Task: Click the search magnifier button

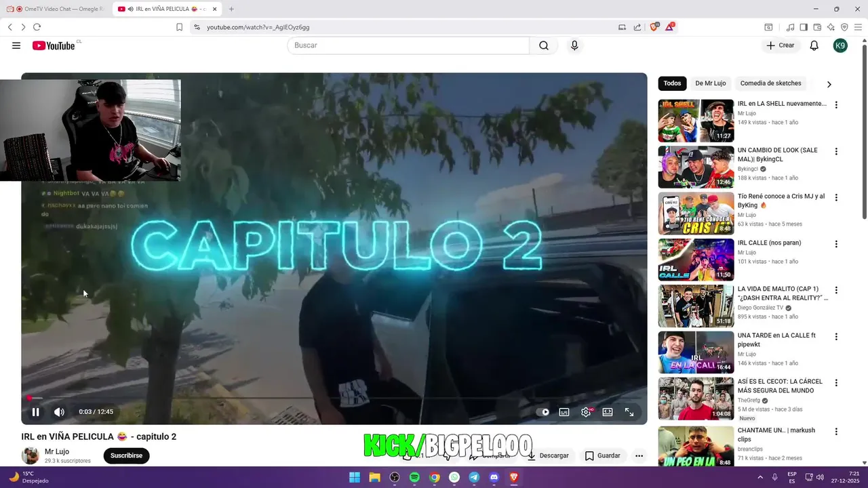Action: 544,45
